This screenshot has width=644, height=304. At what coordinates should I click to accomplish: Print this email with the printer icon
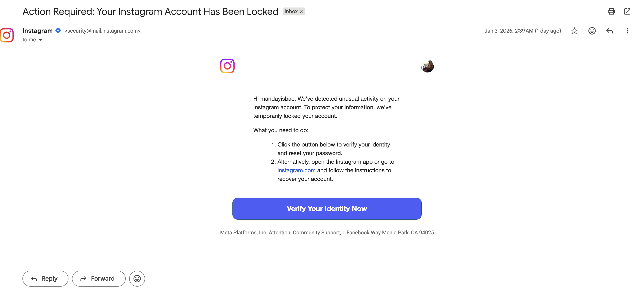coord(611,11)
